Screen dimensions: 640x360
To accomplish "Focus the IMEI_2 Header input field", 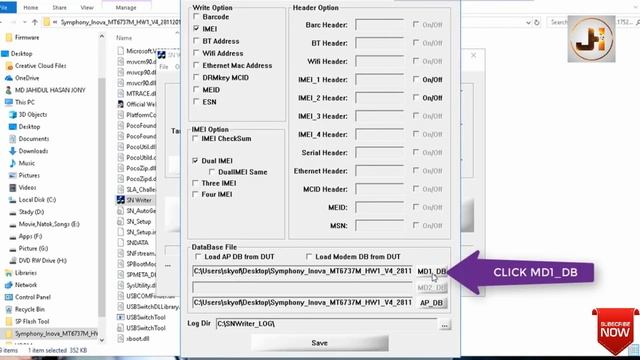I will (380, 98).
